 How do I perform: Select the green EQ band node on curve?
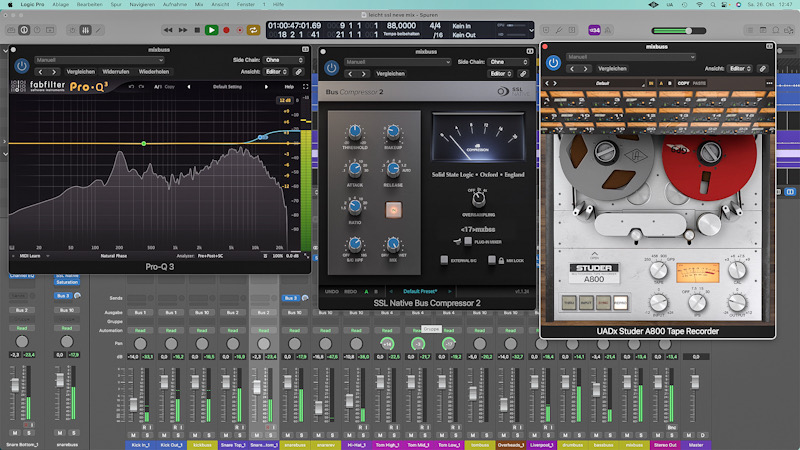144,143
